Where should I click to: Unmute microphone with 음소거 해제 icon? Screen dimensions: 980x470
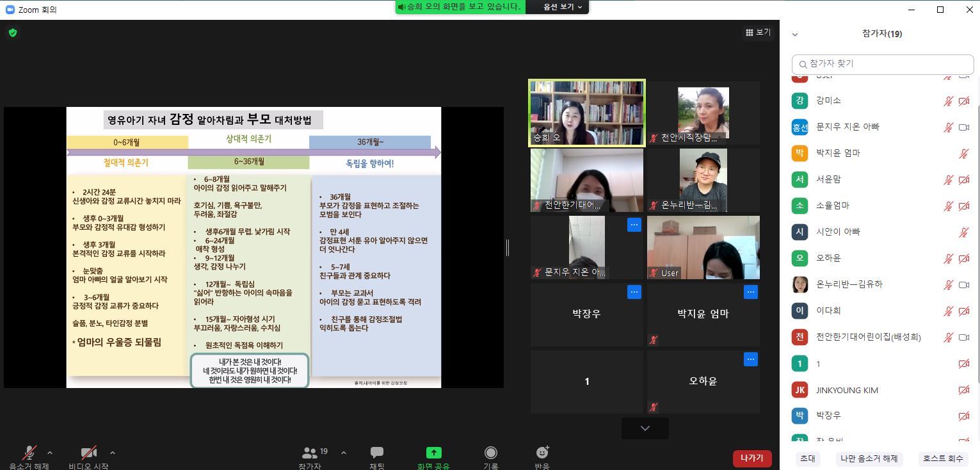tap(29, 453)
